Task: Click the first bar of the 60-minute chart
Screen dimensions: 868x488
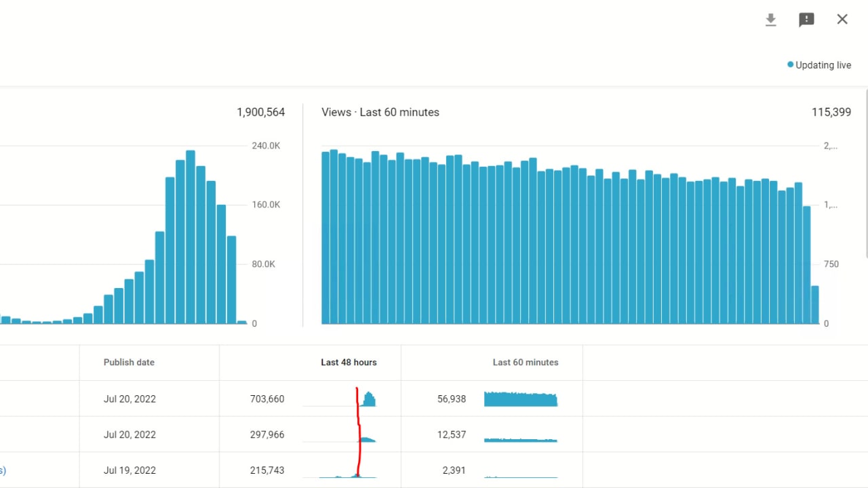Action: (325, 237)
